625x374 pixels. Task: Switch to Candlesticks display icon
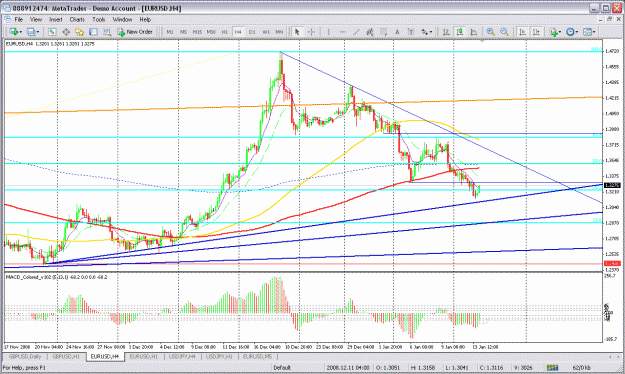(460, 32)
